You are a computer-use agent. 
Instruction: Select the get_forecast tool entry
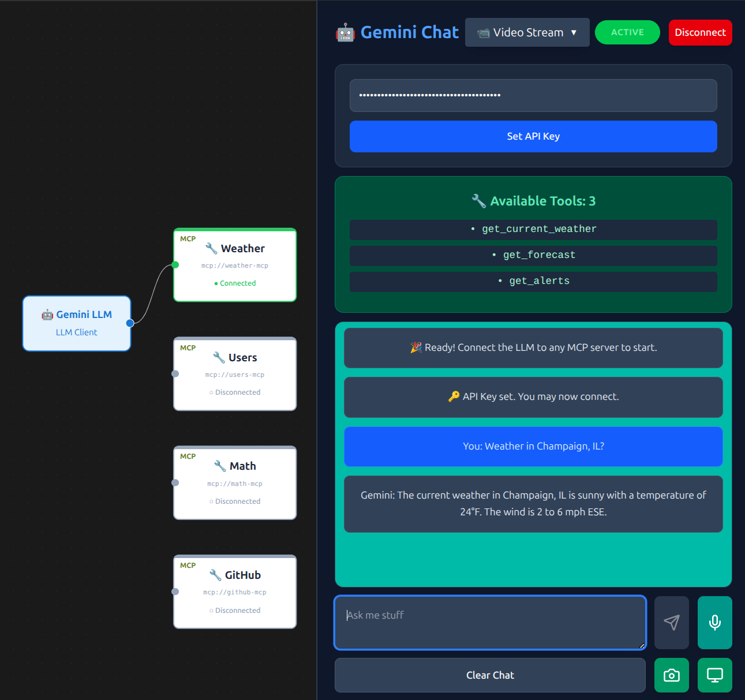pos(533,255)
